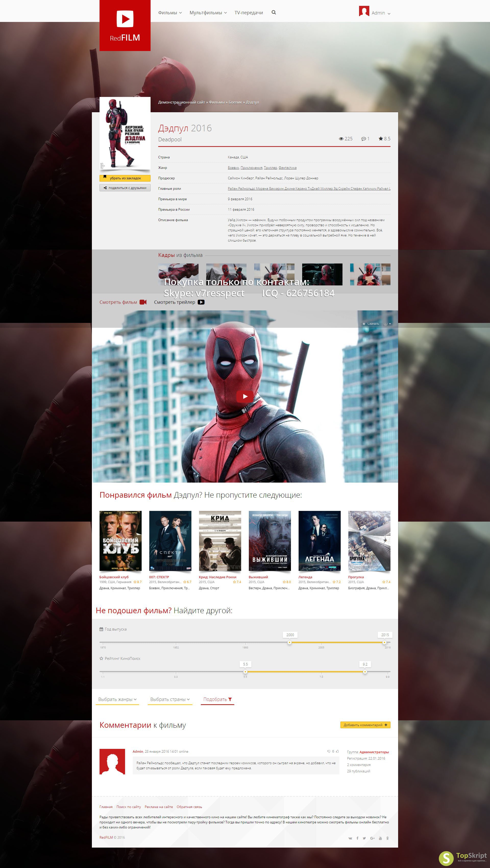Open the Twitter link in footer
The height and width of the screenshot is (868, 490).
[x=364, y=838]
